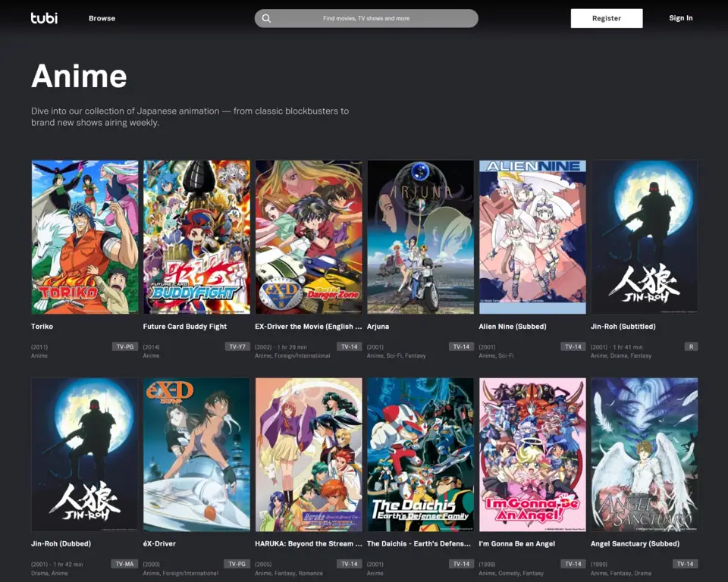Click the Alien Nine (Subbed) title
This screenshot has height=582, width=728.
pyautogui.click(x=513, y=327)
